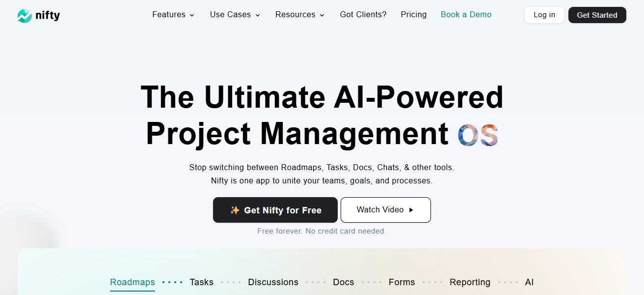Expand the Features dropdown chevron

tap(192, 15)
